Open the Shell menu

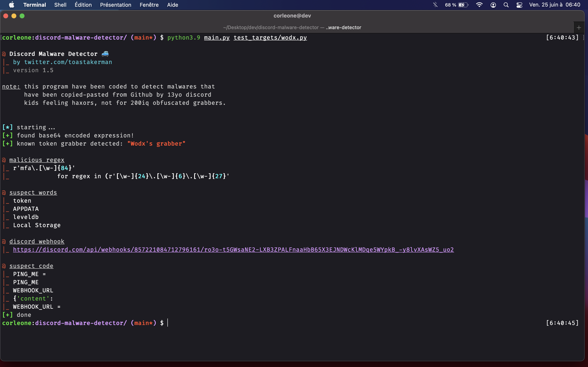tap(60, 5)
